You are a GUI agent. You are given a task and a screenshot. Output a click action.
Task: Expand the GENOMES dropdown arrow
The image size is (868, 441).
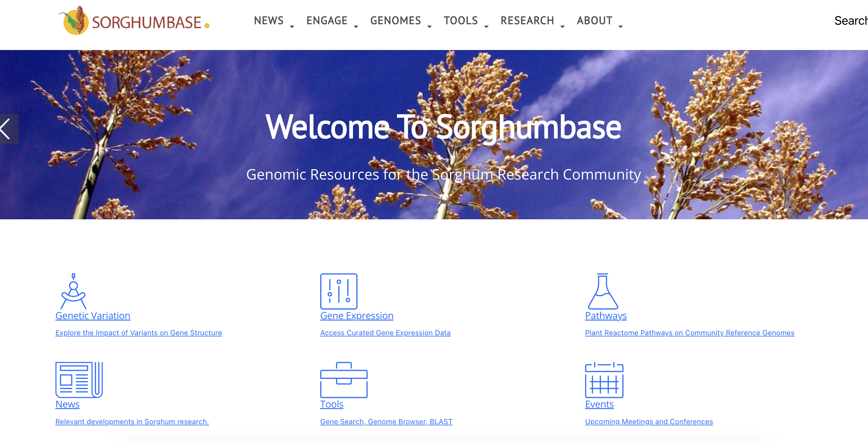(429, 26)
